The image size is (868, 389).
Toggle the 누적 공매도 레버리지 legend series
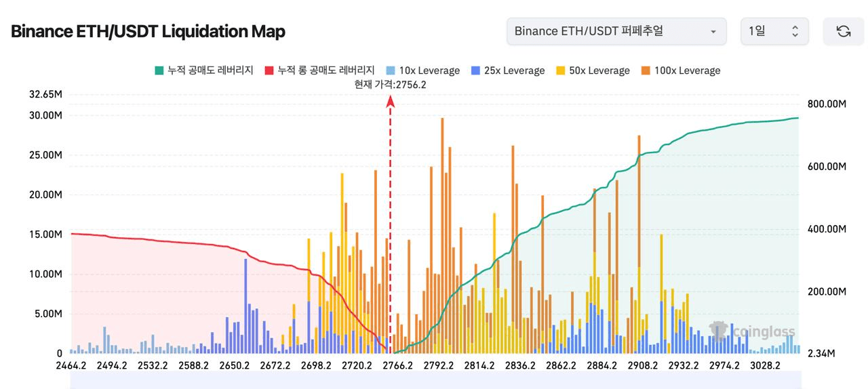click(204, 70)
